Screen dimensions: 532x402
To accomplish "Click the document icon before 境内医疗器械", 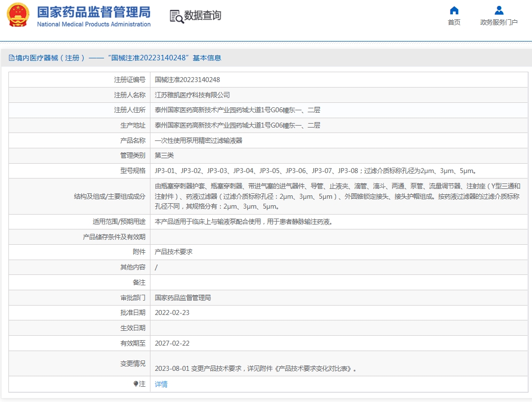I will tap(11, 58).
